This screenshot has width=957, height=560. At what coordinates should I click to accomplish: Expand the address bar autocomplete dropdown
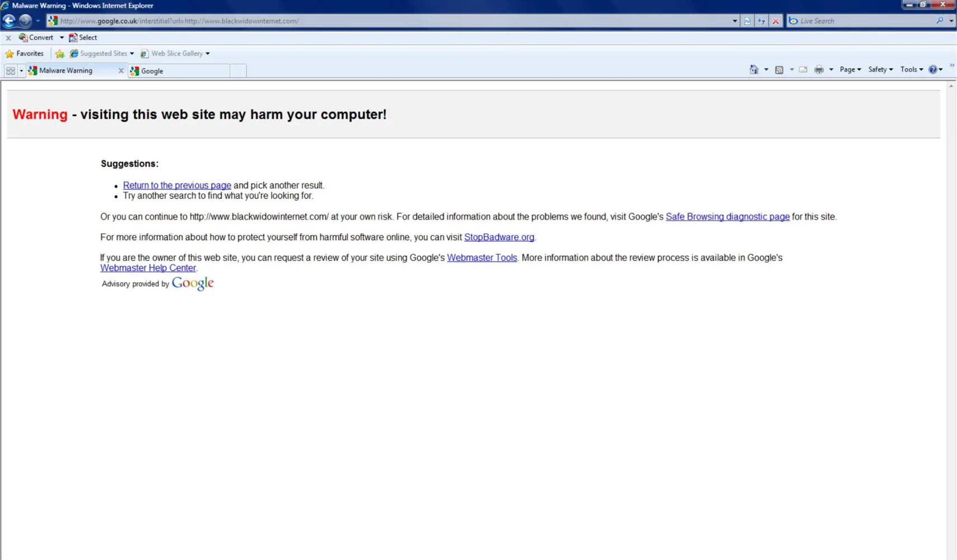735,21
